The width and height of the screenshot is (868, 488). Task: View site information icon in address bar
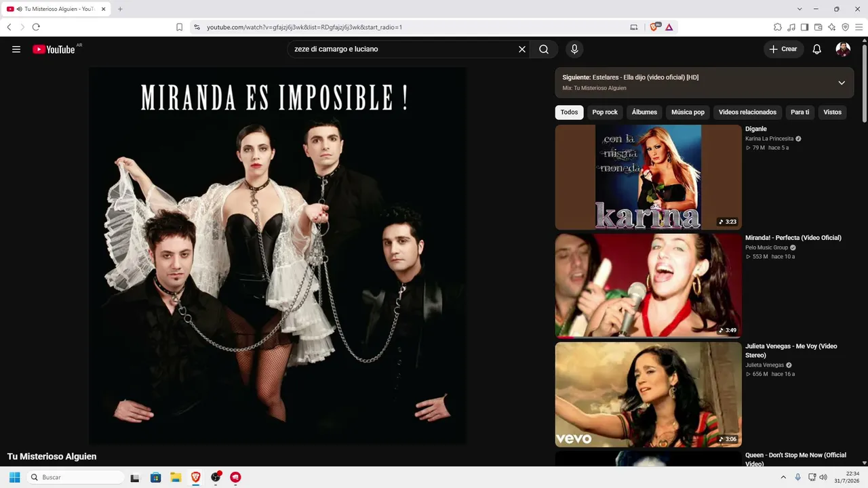[x=197, y=27]
